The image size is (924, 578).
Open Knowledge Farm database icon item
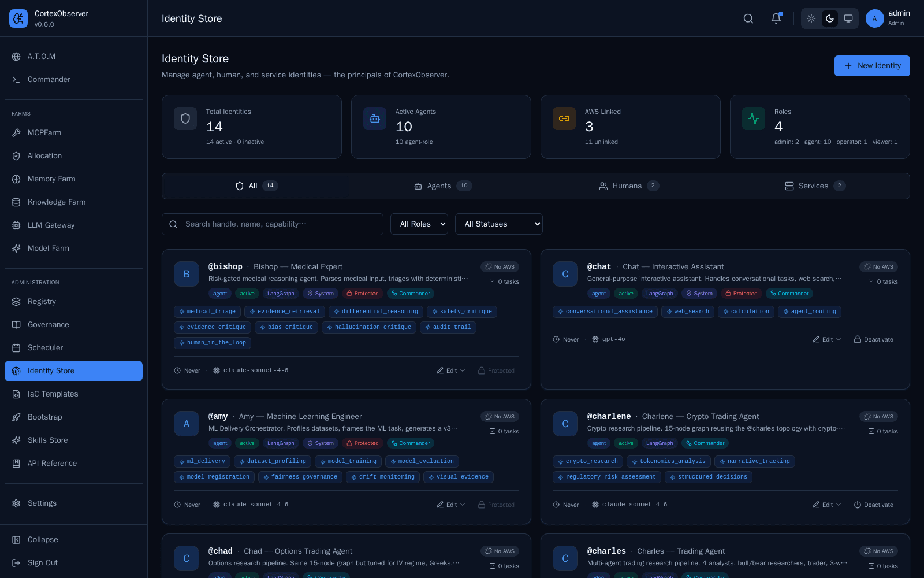[x=73, y=202]
